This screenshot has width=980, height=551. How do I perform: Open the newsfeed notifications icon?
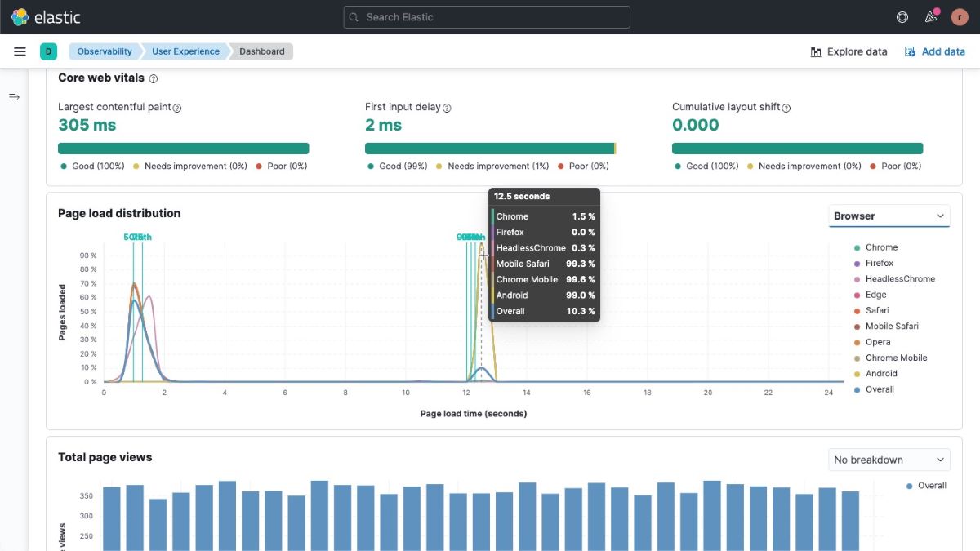pos(930,16)
